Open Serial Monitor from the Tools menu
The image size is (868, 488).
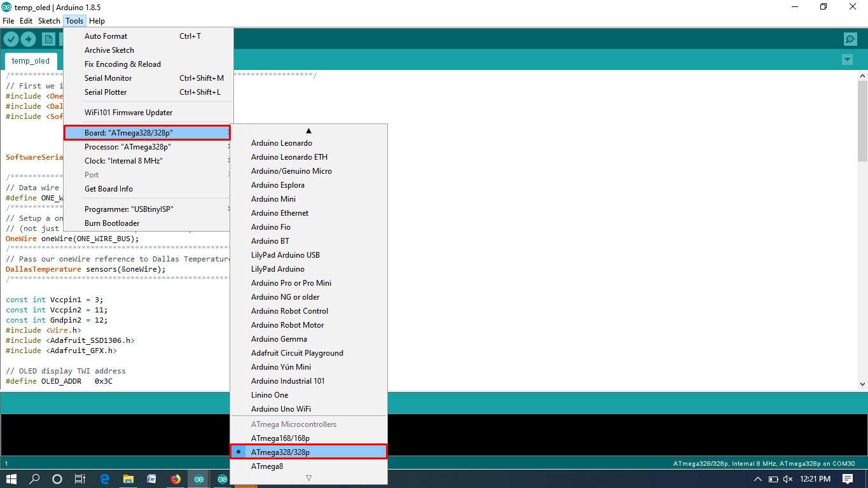pos(148,78)
